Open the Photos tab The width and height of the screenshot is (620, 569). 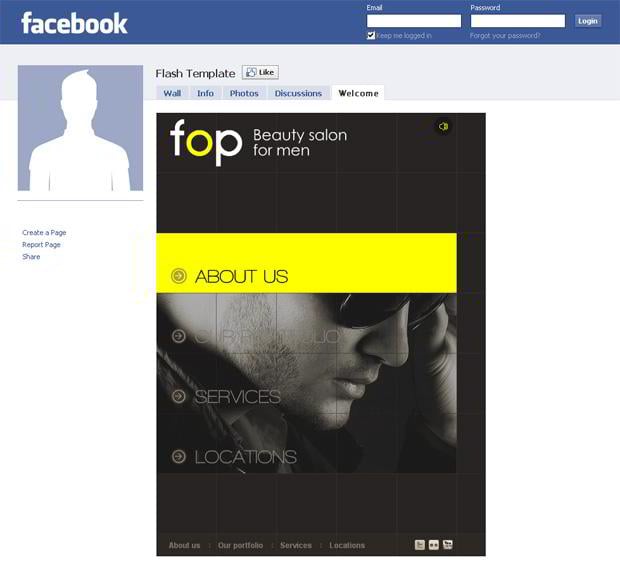tap(244, 93)
